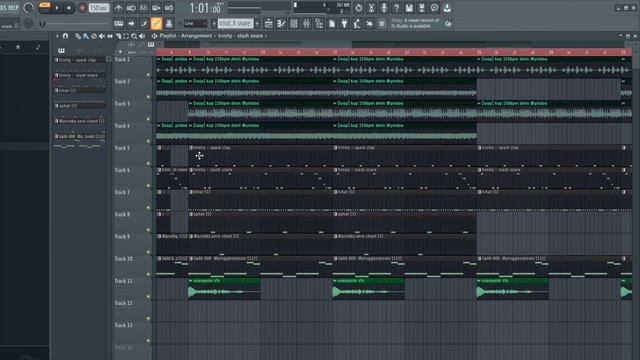Open the Line snap dropdown
The width and height of the screenshot is (640, 360).
pos(195,24)
